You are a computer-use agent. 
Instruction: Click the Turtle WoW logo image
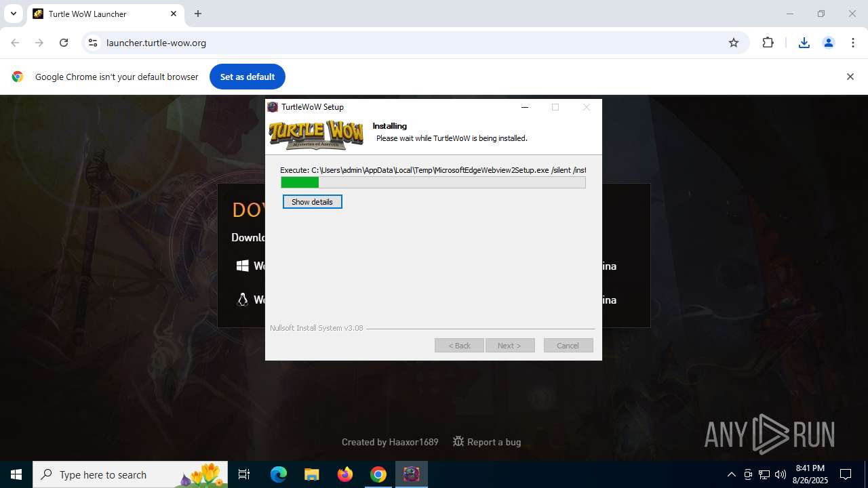coord(316,134)
